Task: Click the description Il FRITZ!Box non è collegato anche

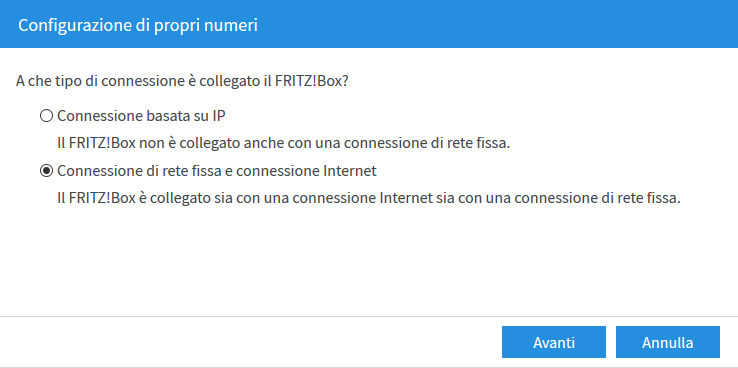Action: click(283, 143)
